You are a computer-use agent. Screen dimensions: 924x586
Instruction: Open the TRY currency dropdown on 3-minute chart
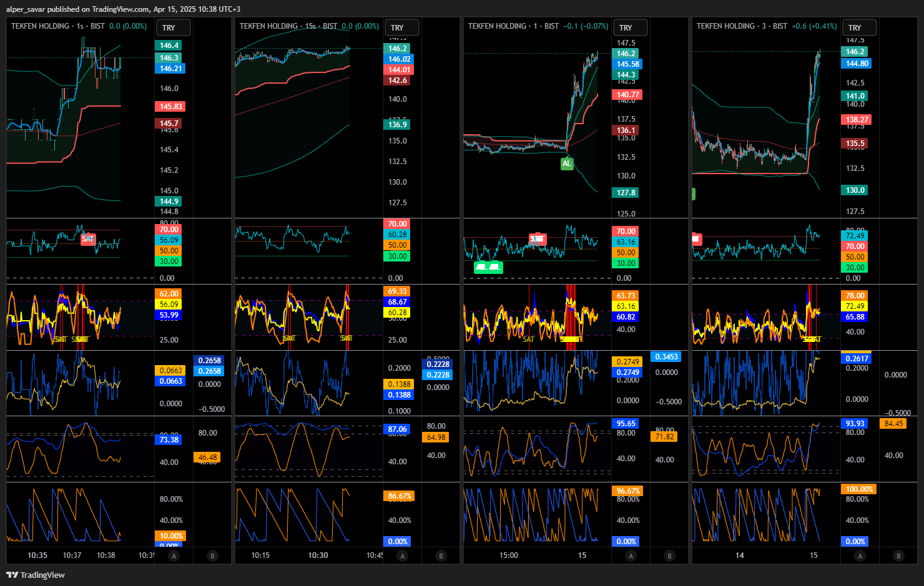pyautogui.click(x=859, y=27)
